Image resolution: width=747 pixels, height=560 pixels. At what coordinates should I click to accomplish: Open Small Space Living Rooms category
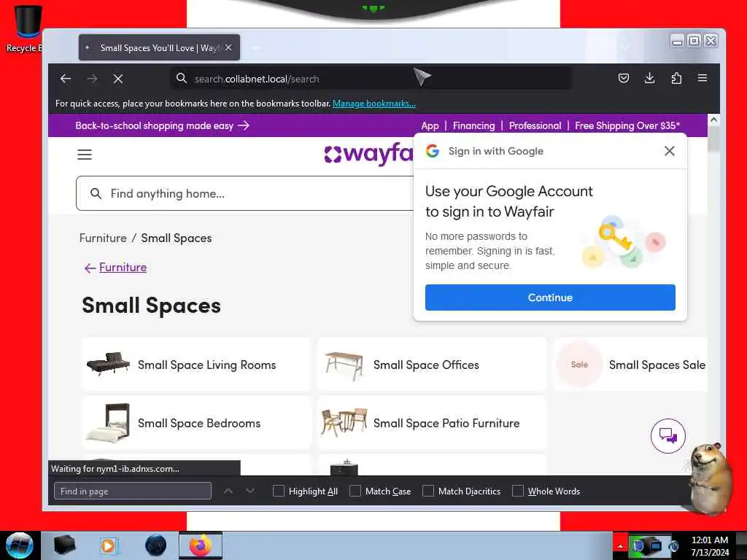196,365
